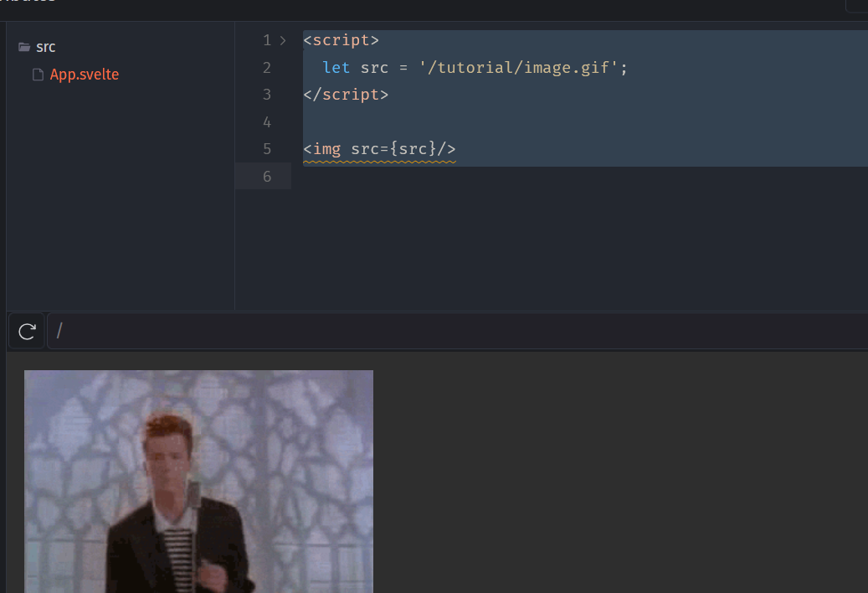
Task: Collapse the src folder in file tree
Action: pos(45,48)
